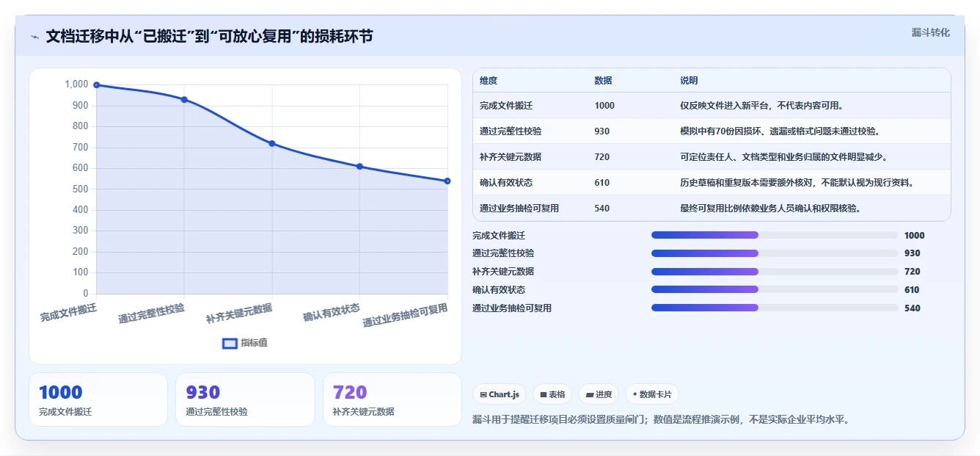Select the Chart.js chip label
980x456 pixels.
tap(504, 394)
